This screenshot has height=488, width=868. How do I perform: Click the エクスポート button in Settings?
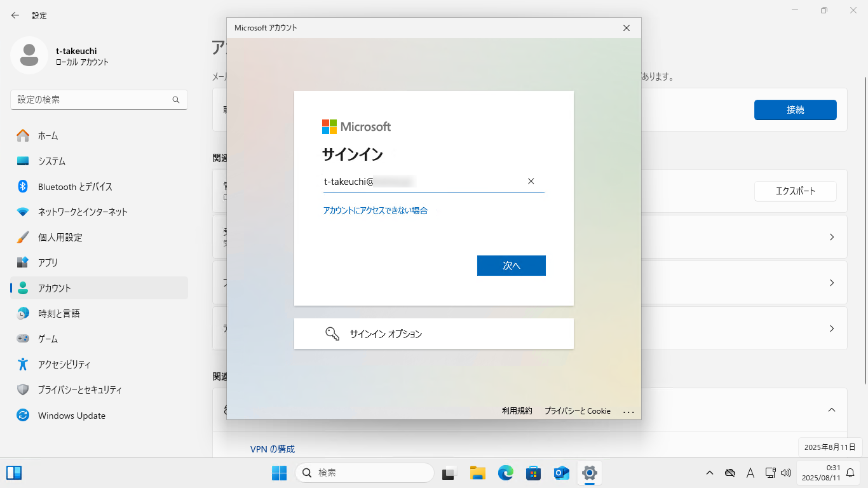coord(795,191)
